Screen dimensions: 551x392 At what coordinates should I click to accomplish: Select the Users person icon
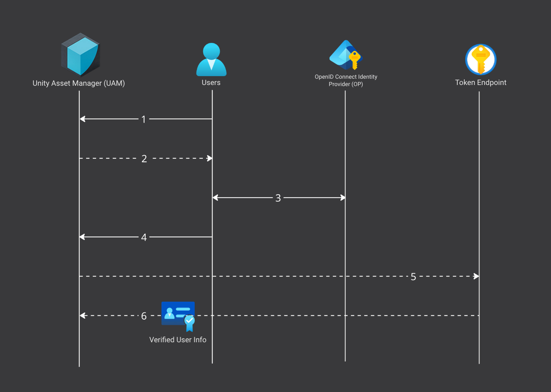pos(211,59)
